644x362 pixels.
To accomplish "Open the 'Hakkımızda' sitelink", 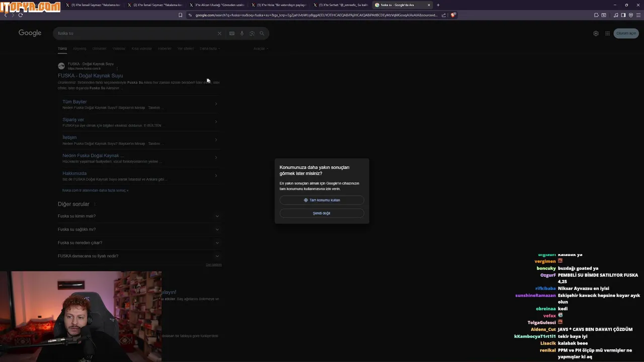I will [x=74, y=173].
